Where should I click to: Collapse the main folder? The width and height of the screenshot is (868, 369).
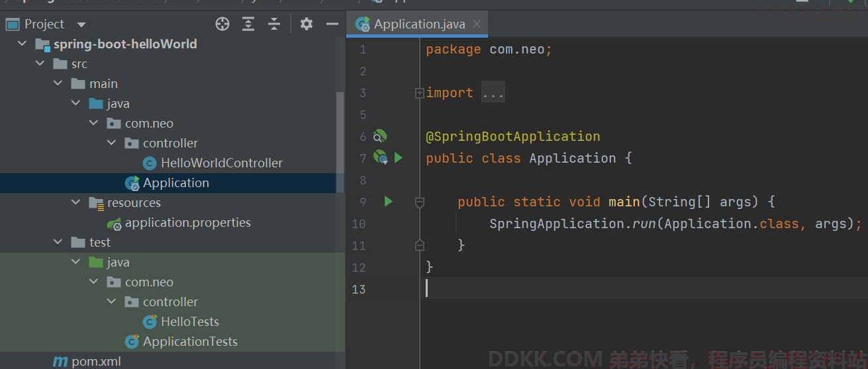pyautogui.click(x=58, y=84)
